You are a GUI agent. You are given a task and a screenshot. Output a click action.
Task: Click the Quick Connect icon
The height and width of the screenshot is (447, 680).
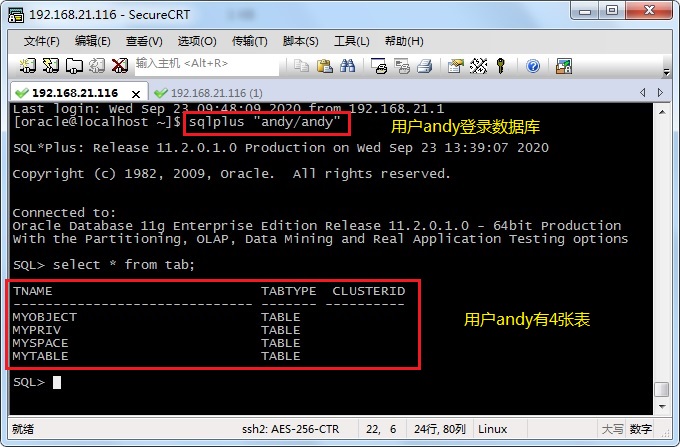(x=51, y=66)
